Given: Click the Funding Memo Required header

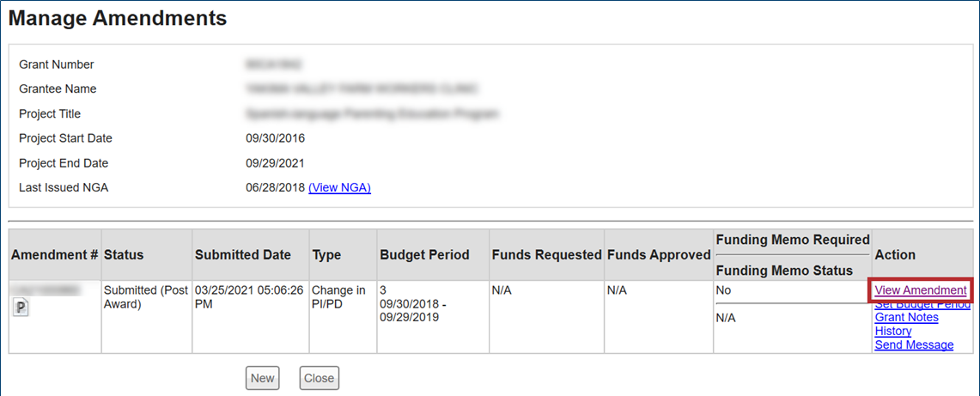Looking at the screenshot, I should [792, 240].
